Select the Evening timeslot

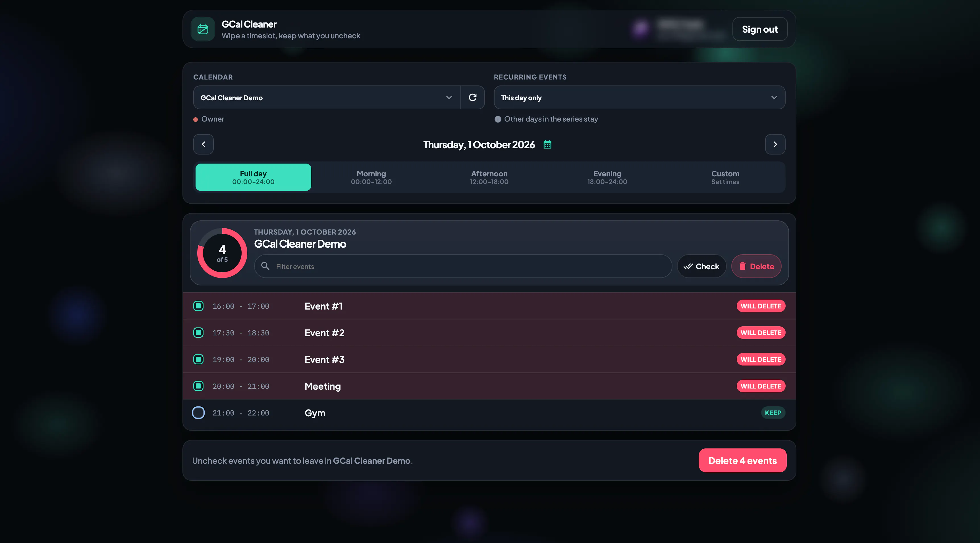(x=607, y=177)
